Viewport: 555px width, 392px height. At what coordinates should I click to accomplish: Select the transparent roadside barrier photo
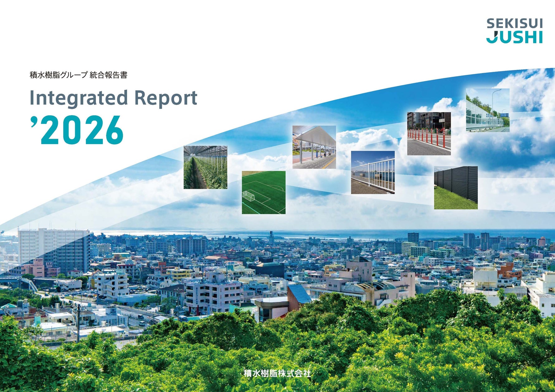[488, 110]
